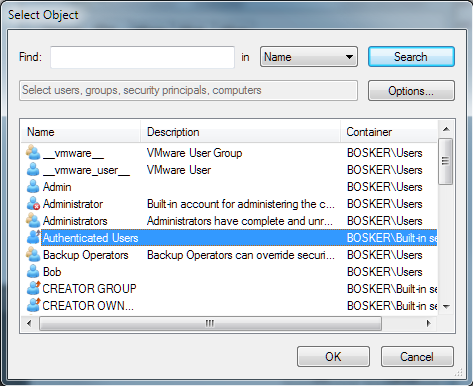Click the horizontal scrollbar right arrow
This screenshot has width=473, height=386.
429,323
